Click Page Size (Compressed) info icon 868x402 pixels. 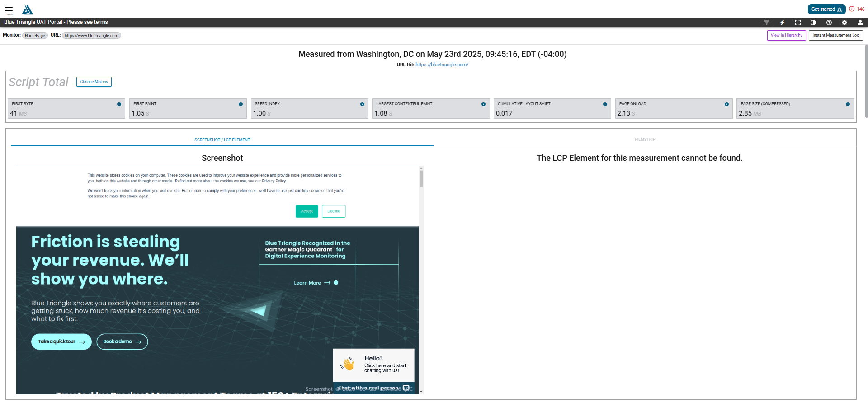click(848, 104)
